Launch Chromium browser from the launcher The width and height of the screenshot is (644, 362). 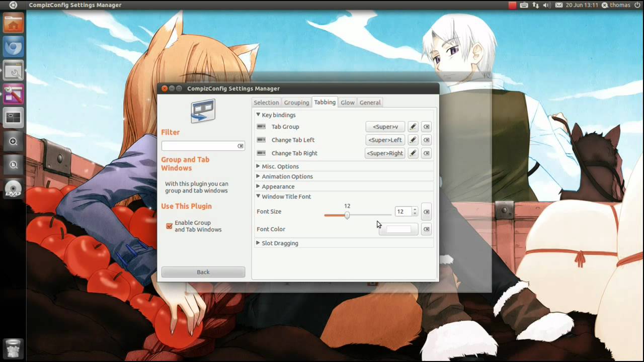13,48
